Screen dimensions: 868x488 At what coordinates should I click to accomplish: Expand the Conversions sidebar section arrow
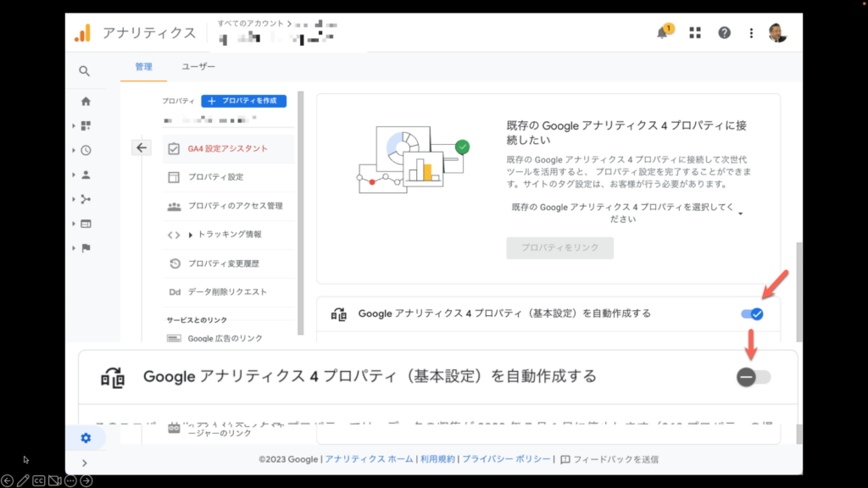tap(74, 248)
